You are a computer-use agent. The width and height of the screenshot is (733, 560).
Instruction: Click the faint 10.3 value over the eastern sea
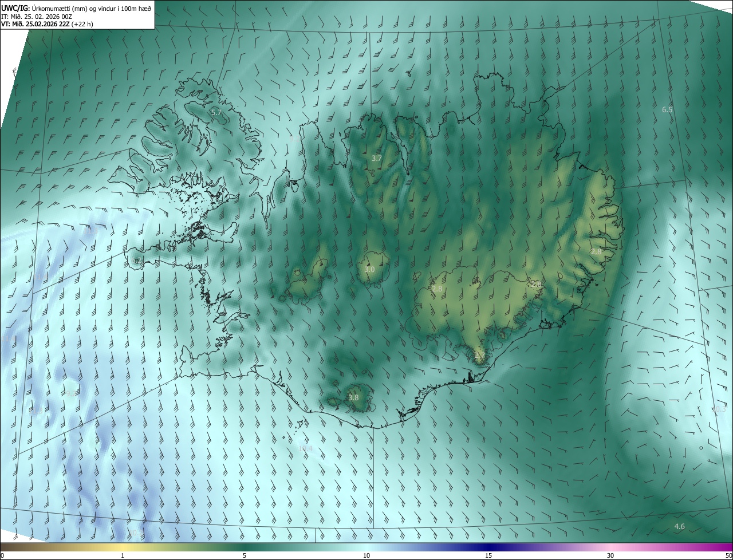(x=719, y=409)
